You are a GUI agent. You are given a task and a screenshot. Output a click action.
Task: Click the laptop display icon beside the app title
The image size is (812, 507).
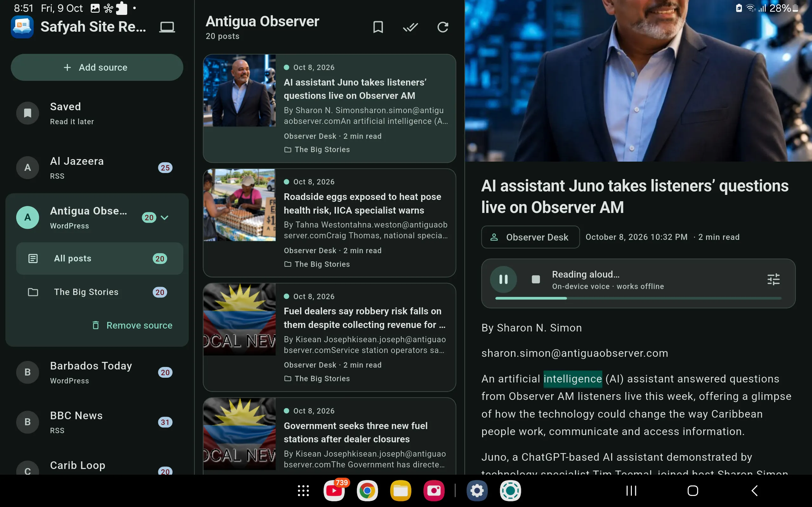(x=167, y=27)
